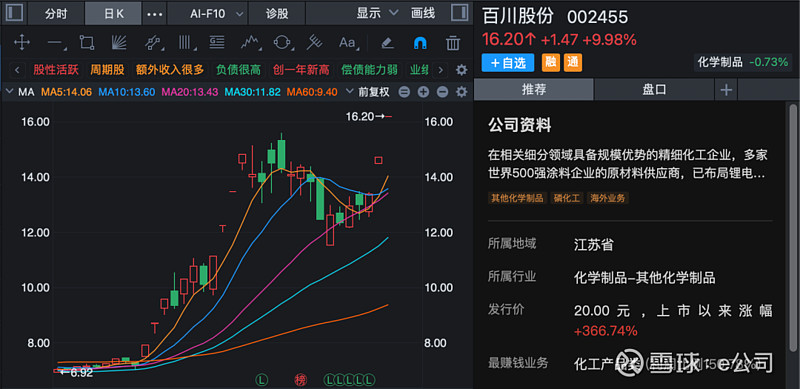Toggle the blue magnet snap tool
Screen dimensions: 800x389
point(419,43)
